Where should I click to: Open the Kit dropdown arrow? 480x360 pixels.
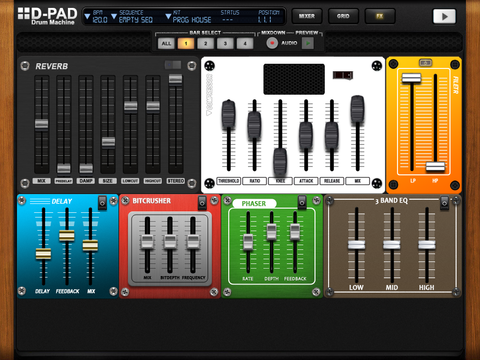(168, 16)
